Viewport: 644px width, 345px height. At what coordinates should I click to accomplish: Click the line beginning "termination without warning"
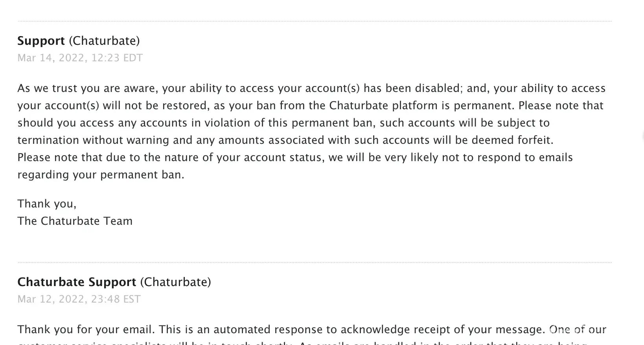point(285,140)
